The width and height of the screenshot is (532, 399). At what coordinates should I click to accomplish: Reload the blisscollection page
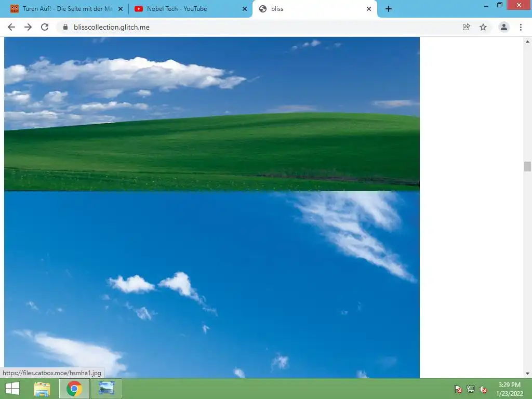(45, 27)
